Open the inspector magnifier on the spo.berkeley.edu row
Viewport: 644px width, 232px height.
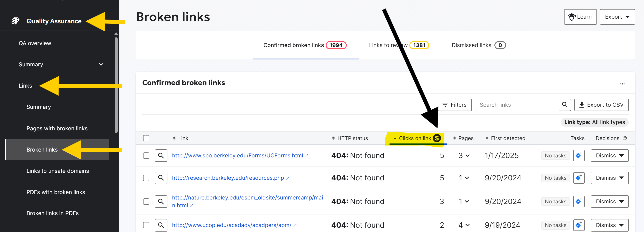coord(161,155)
